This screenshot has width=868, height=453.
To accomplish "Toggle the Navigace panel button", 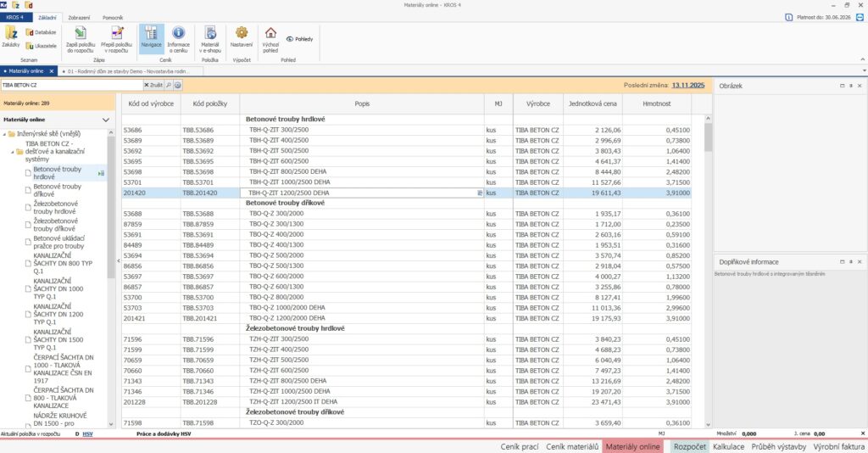I will [x=151, y=34].
